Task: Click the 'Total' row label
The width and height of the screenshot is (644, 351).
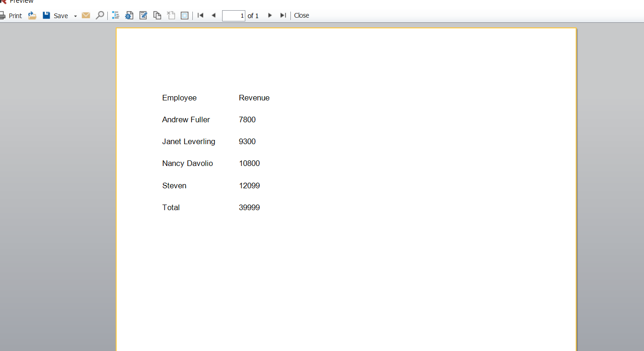Action: tap(171, 207)
